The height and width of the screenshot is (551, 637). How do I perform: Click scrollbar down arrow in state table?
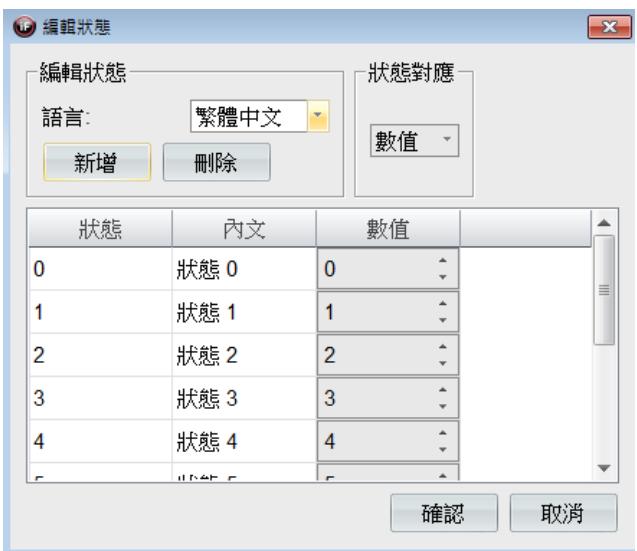pyautogui.click(x=604, y=468)
